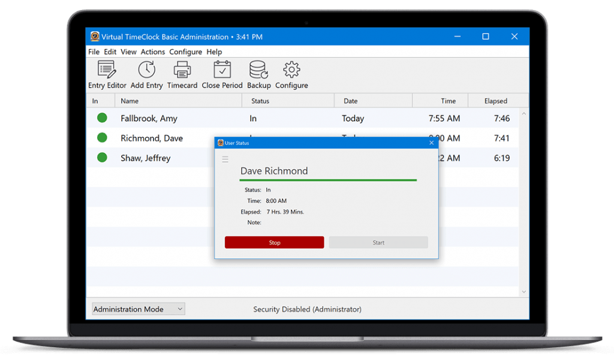Viewport: 614px width, 364px height.
Task: Click the Dave Richmond name in dialog
Action: point(274,171)
